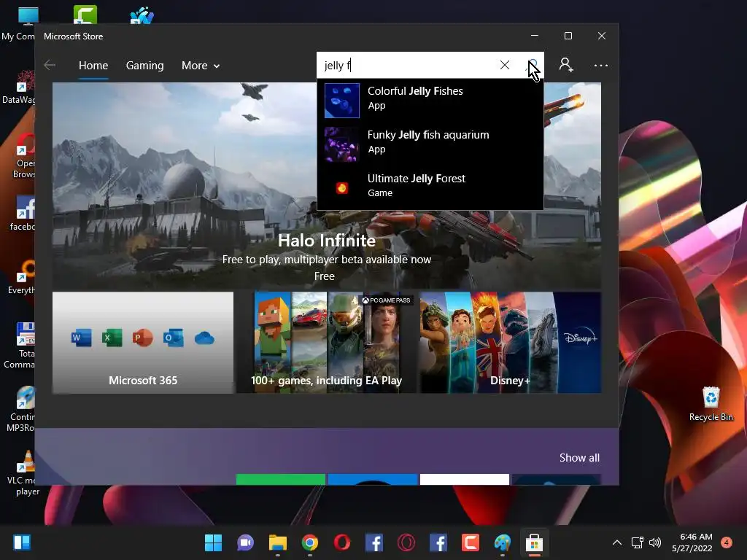Open the Camtasia-style red C taskbar icon
Screen dimensions: 747x560
tap(471, 542)
